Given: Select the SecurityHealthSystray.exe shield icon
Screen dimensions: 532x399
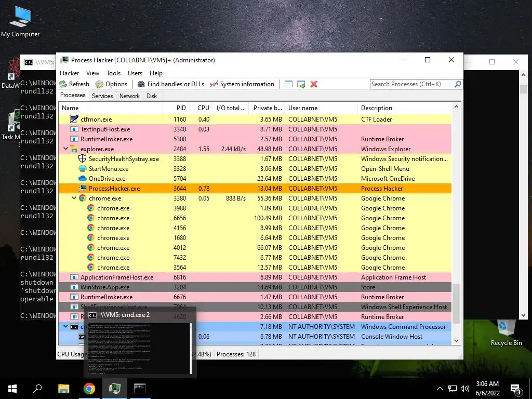Looking at the screenshot, I should 82,158.
